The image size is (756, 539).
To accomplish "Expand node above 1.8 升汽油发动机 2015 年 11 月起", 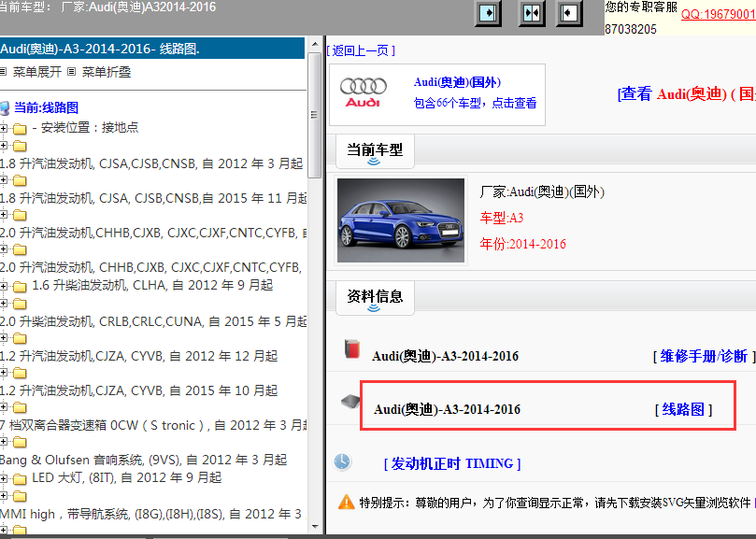I will 4,180.
